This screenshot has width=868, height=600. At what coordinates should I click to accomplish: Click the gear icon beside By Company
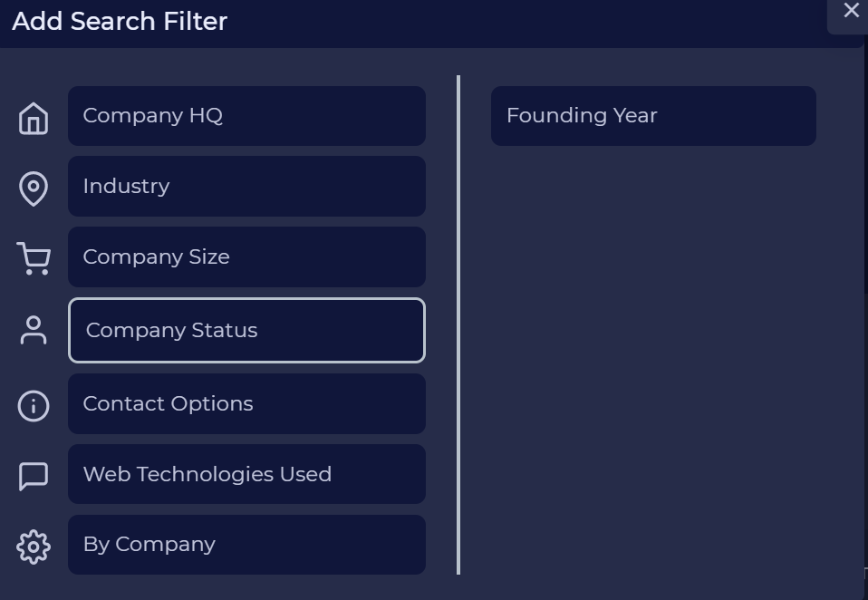(x=34, y=547)
